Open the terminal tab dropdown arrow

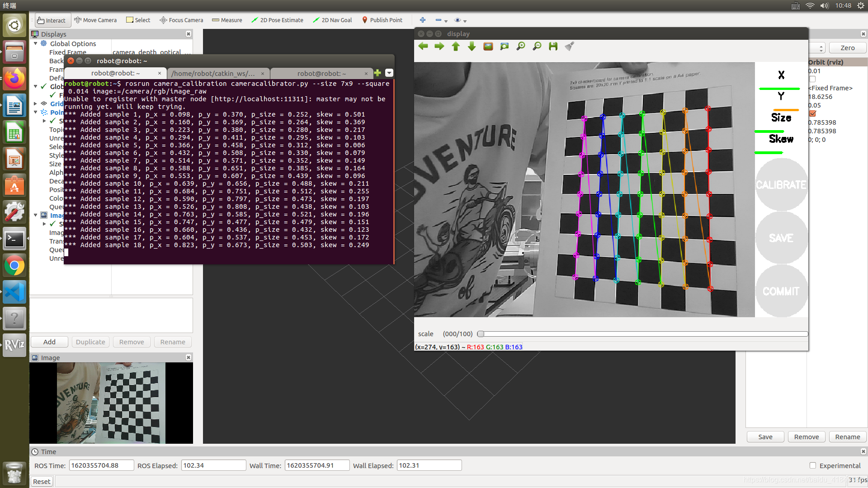click(389, 73)
